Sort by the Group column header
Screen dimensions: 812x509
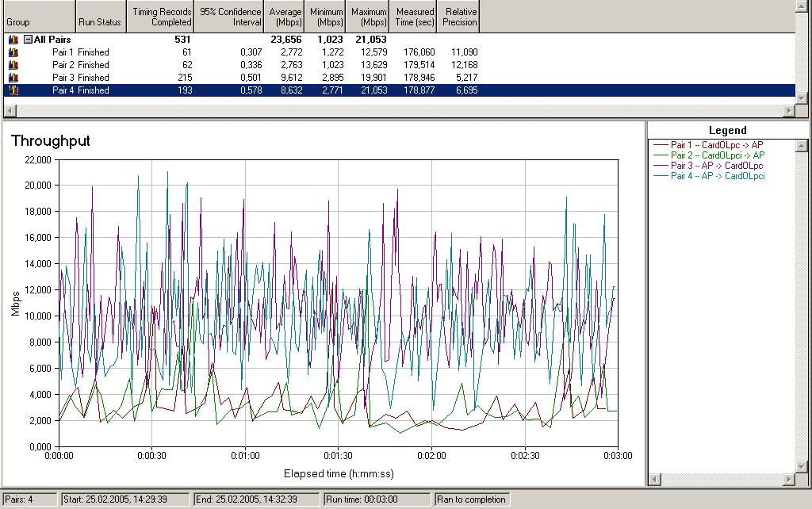37,17
